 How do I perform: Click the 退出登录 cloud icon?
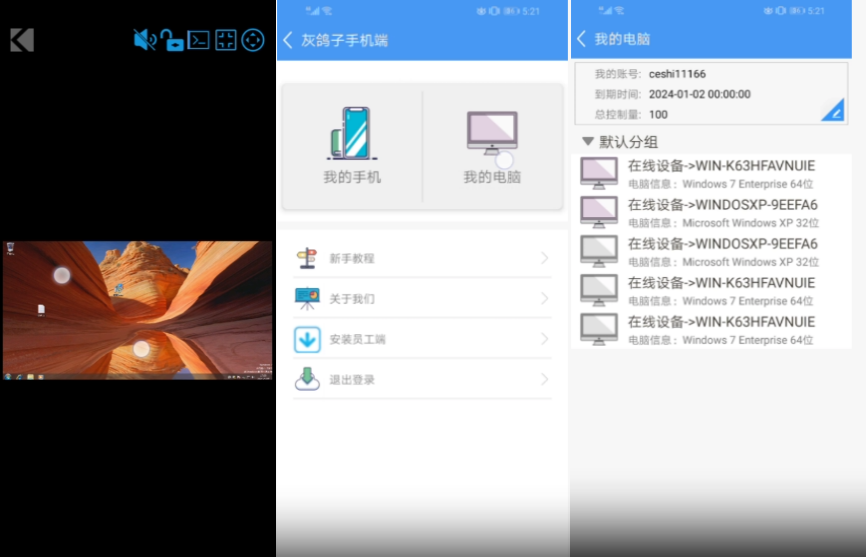[x=307, y=380]
